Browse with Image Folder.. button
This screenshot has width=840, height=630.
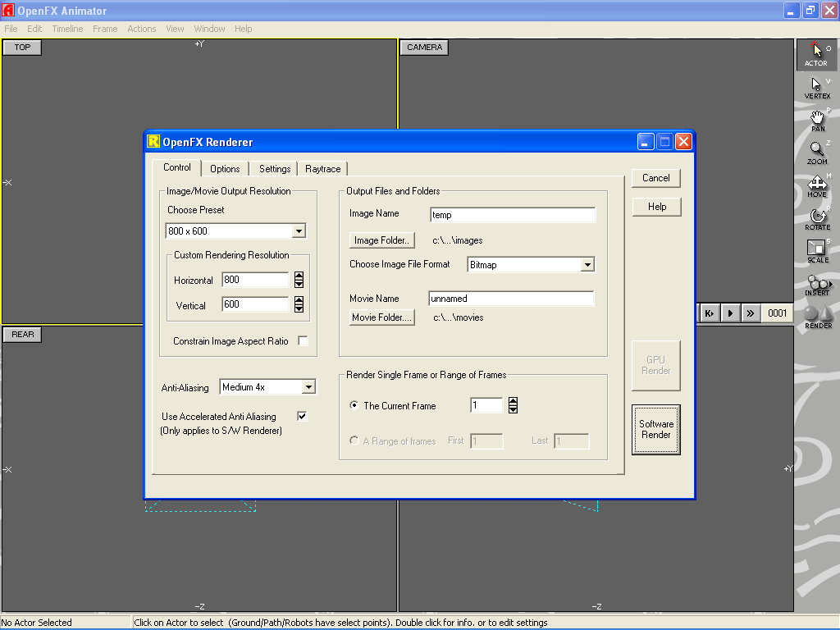[x=381, y=240]
